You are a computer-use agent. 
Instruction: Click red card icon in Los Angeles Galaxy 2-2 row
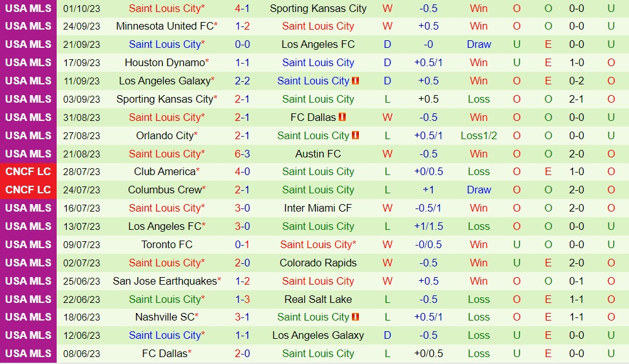coord(356,81)
